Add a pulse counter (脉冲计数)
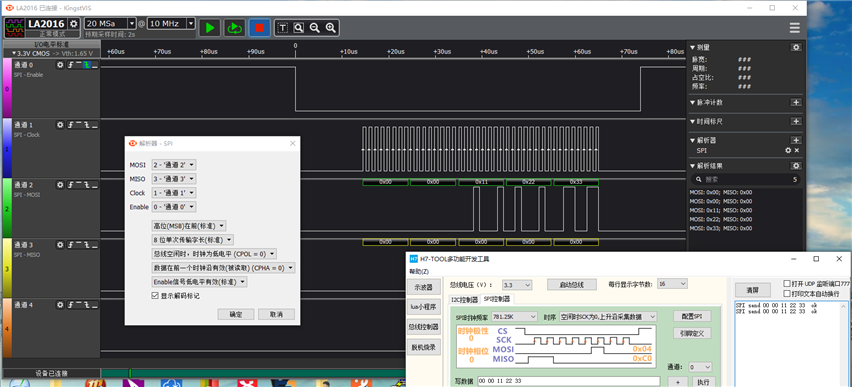852x387 pixels. click(796, 102)
